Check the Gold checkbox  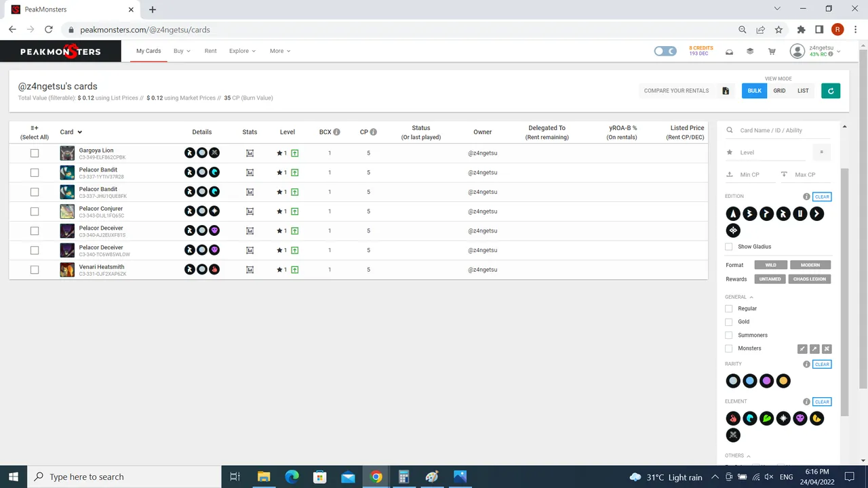pos(729,322)
